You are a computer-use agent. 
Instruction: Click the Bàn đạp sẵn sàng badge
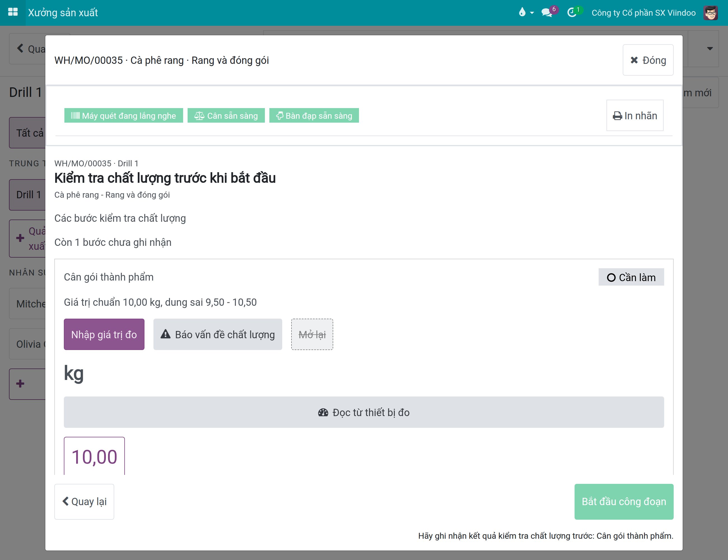(x=314, y=115)
